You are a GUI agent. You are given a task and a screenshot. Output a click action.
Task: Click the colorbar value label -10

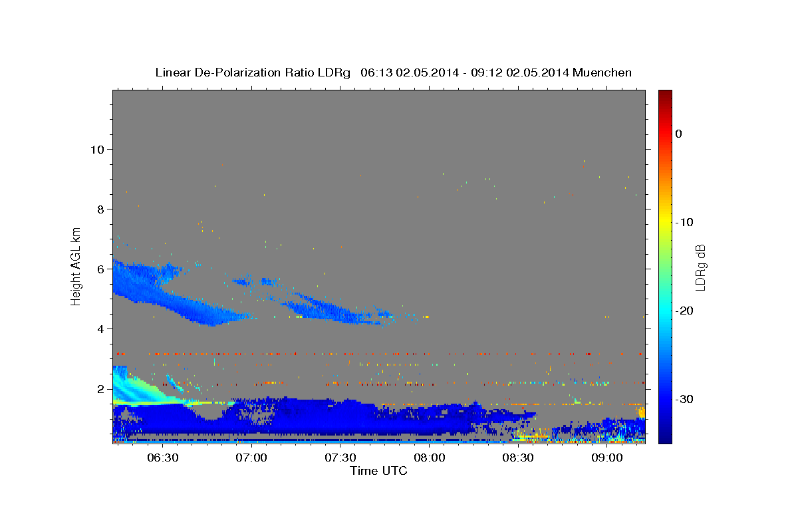coord(685,222)
